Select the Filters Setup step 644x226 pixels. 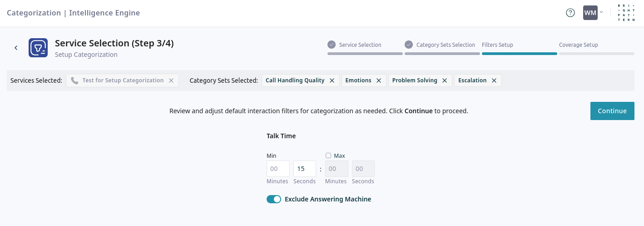coord(497,45)
